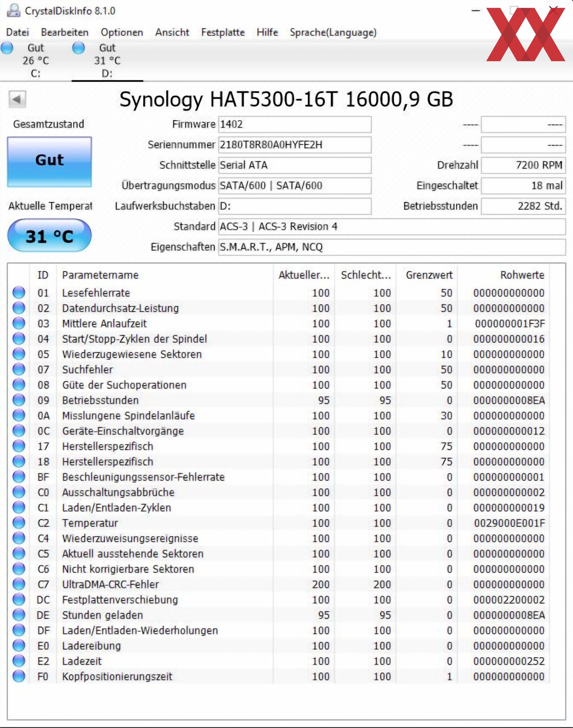This screenshot has width=573, height=728.
Task: Click status orb for Betriebsstunden attribute row
Action: coord(19,400)
